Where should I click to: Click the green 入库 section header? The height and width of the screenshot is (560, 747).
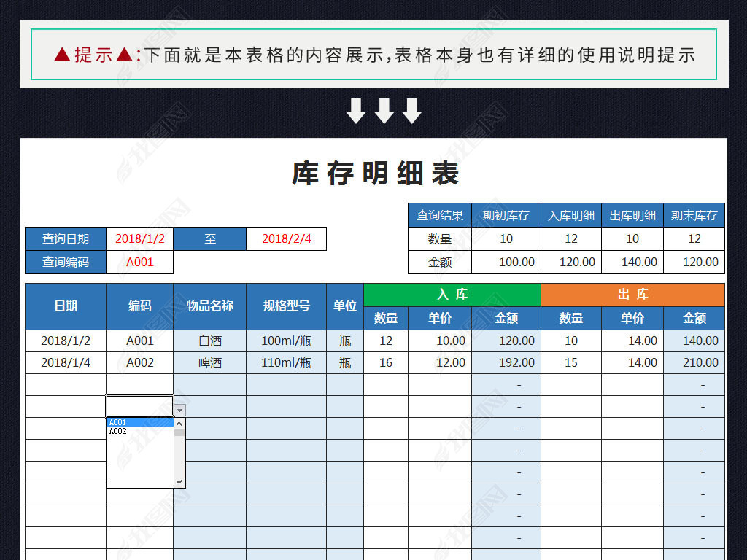(452, 295)
